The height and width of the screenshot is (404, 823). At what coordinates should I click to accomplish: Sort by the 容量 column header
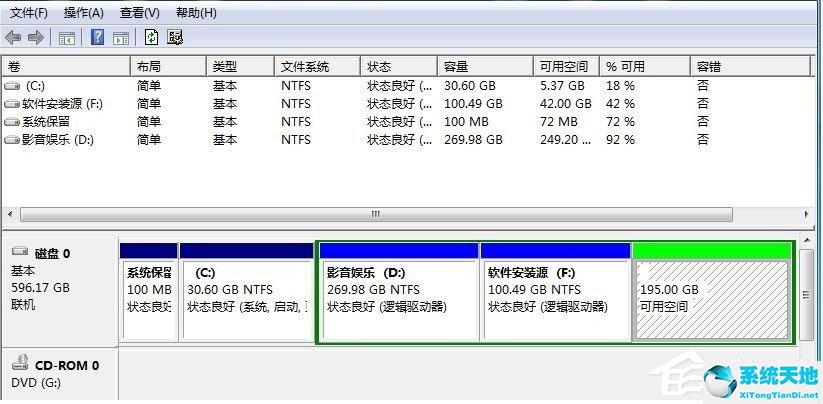click(x=486, y=67)
